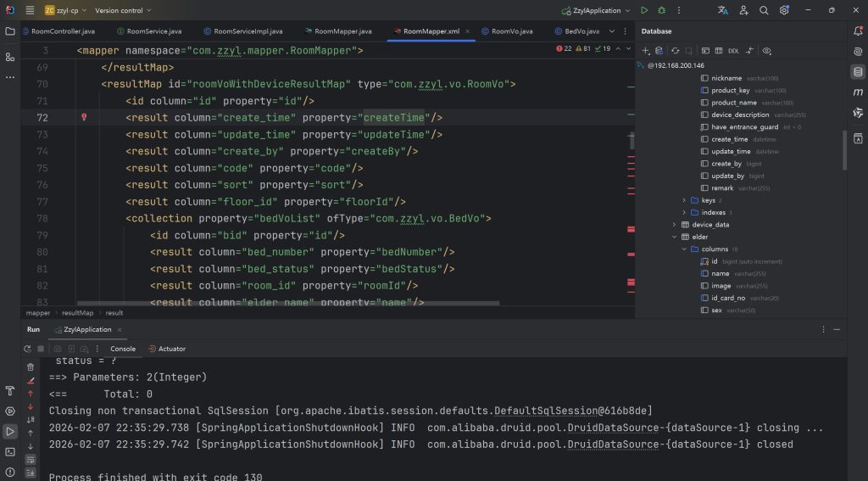Show hidden editor tabs dropdown chevron
The height and width of the screenshot is (481, 868).
[612, 31]
